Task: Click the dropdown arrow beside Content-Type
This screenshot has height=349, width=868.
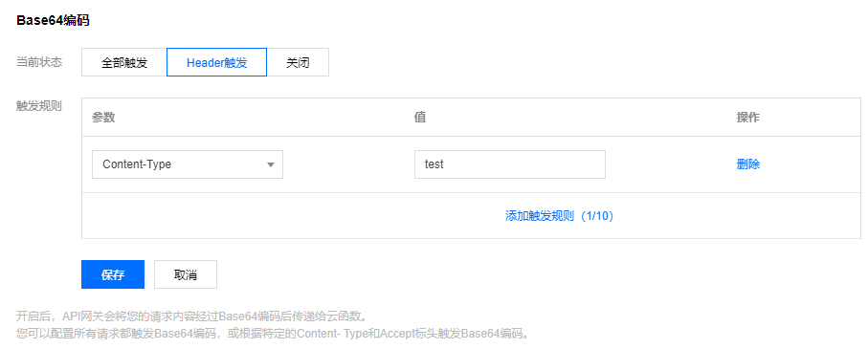Action: click(x=271, y=164)
